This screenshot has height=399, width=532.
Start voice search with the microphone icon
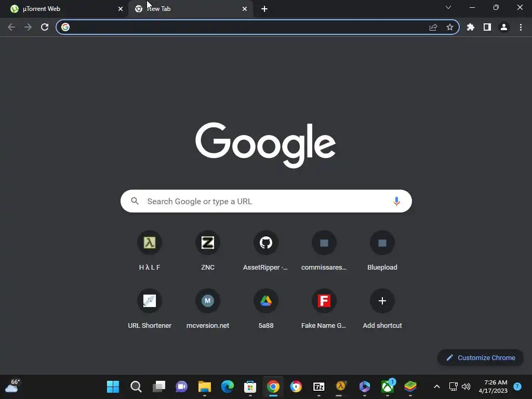tap(396, 201)
